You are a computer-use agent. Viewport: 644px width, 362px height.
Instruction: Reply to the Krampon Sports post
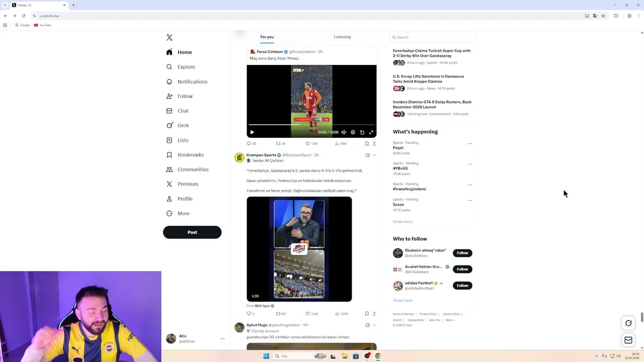click(x=250, y=314)
